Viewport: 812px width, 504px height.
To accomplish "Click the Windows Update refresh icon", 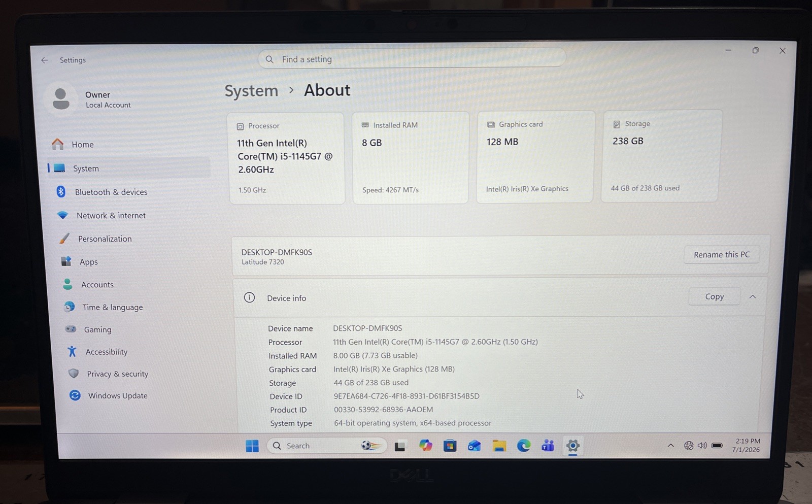I will [x=75, y=395].
